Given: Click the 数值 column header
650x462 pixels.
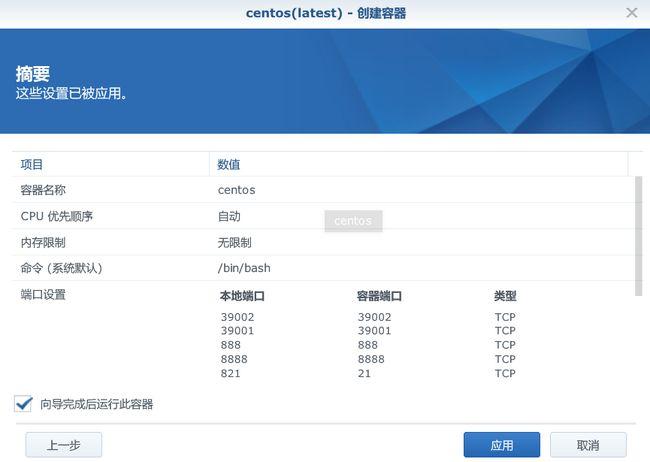Looking at the screenshot, I should [x=419, y=164].
